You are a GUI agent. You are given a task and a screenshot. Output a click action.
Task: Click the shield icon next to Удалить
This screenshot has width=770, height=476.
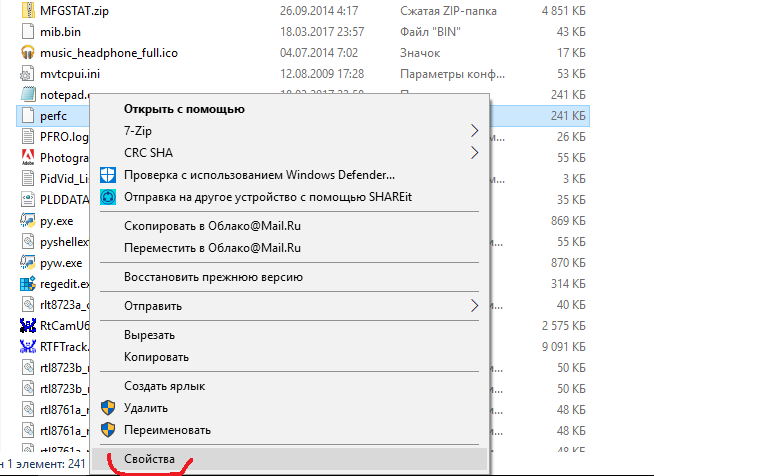(x=108, y=408)
